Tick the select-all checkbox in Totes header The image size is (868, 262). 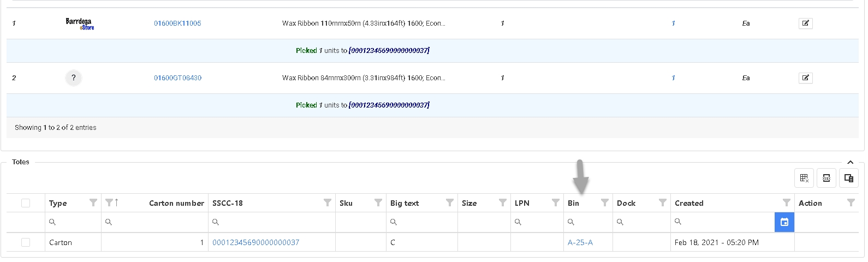pos(26,203)
